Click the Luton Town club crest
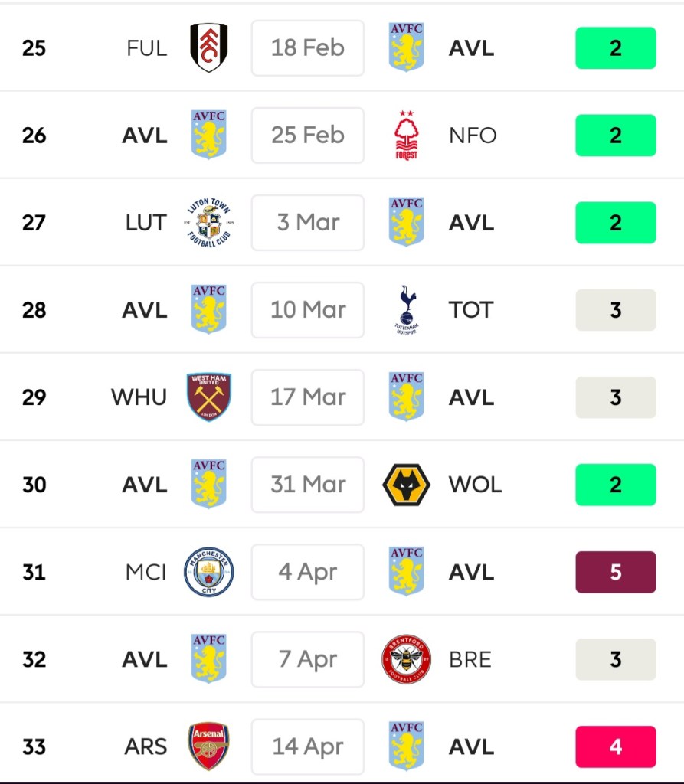The height and width of the screenshot is (784, 684). (x=208, y=223)
